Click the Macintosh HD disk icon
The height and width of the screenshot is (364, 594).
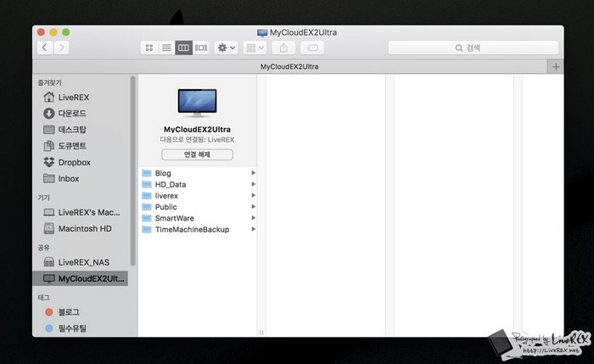[x=49, y=228]
